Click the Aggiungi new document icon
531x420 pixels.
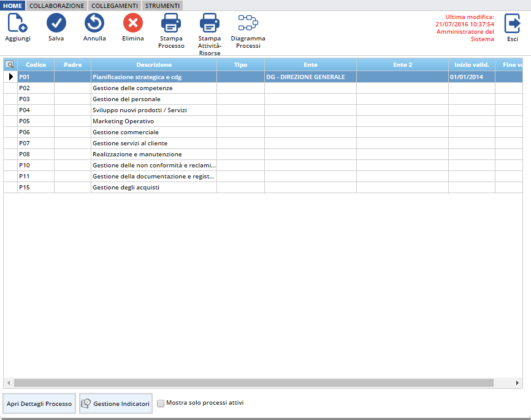click(17, 24)
